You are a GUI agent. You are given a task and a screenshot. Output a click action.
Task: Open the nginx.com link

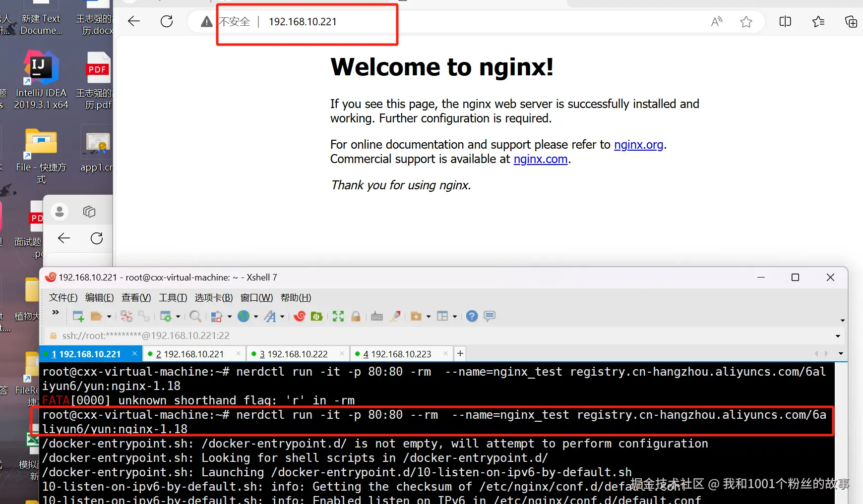pos(541,159)
